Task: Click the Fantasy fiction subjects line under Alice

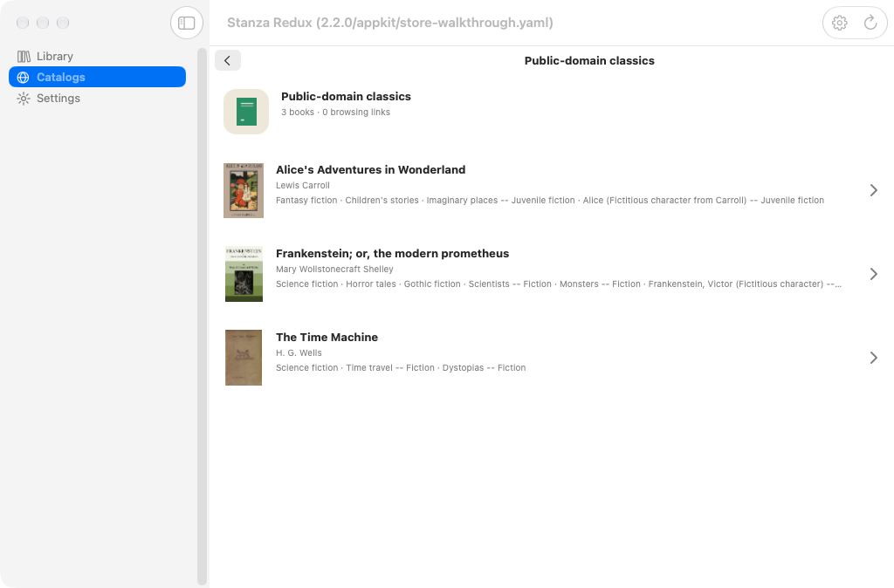Action: click(x=550, y=200)
